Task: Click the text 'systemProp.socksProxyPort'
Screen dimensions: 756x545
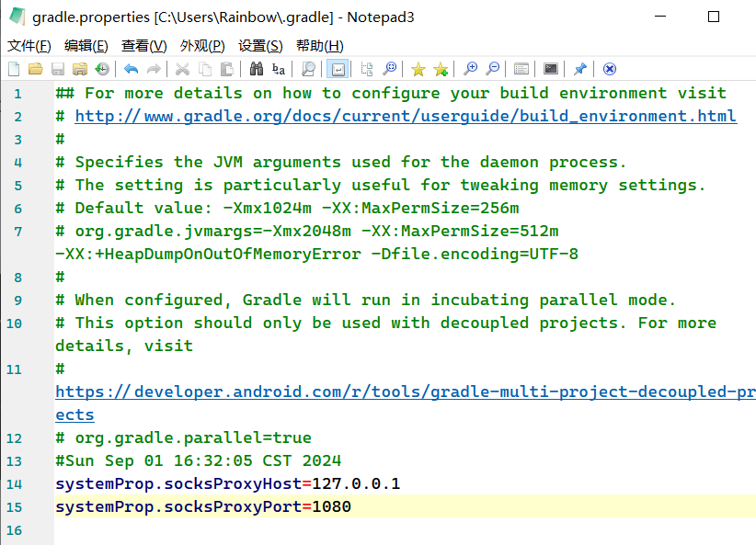Action: [178, 507]
